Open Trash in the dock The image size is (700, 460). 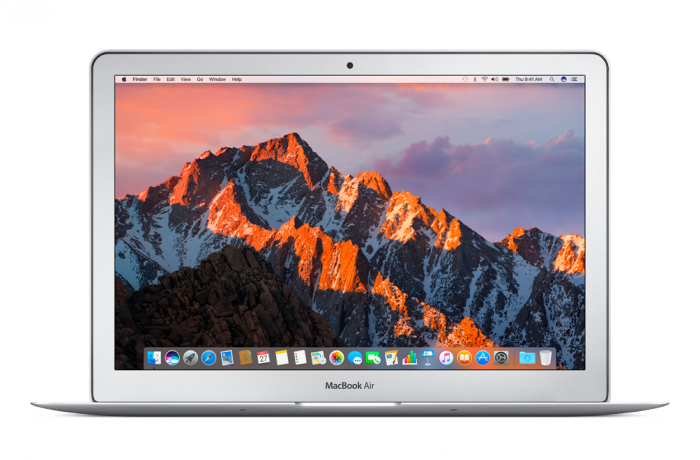pos(545,358)
